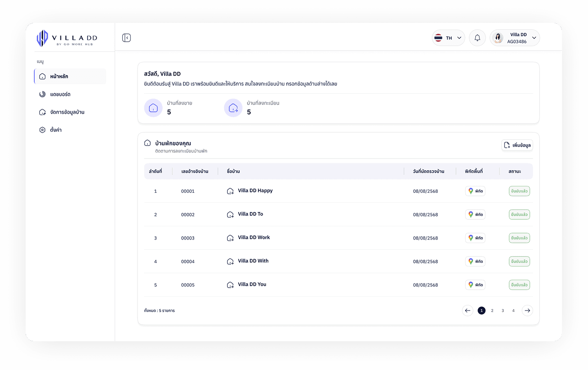
Task: Click the total count text ทั้งหมด : 5 รายการ
Action: [159, 310]
